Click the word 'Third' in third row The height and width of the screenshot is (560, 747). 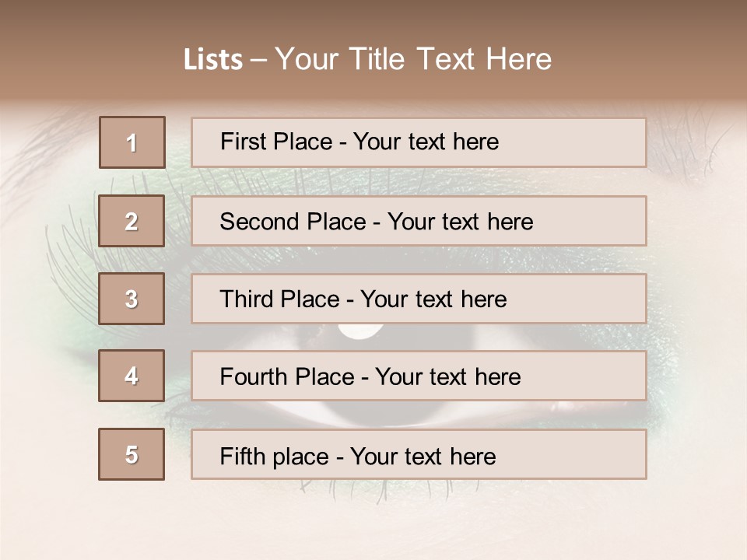pos(247,299)
